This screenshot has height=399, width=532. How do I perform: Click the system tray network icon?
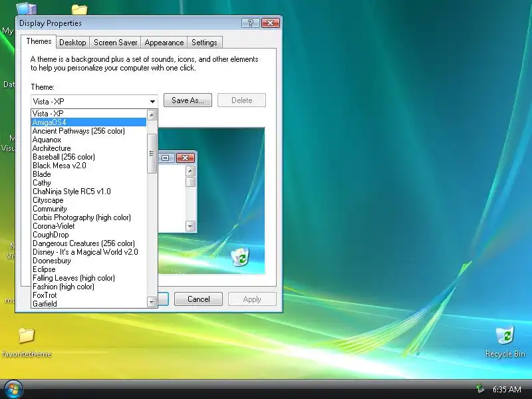pos(479,388)
